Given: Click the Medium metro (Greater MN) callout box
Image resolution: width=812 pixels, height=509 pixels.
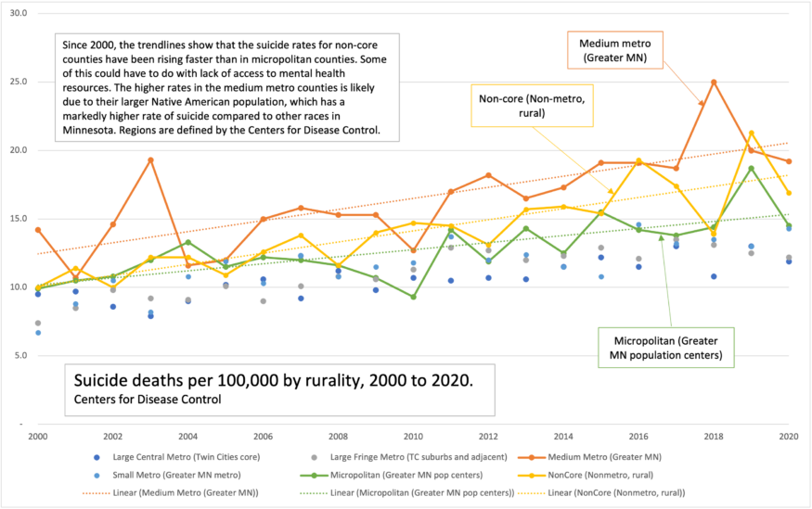Looking at the screenshot, I should 615,50.
